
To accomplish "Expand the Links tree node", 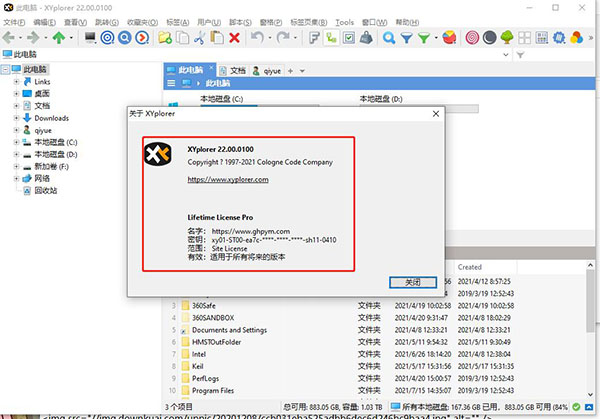I will pyautogui.click(x=17, y=81).
